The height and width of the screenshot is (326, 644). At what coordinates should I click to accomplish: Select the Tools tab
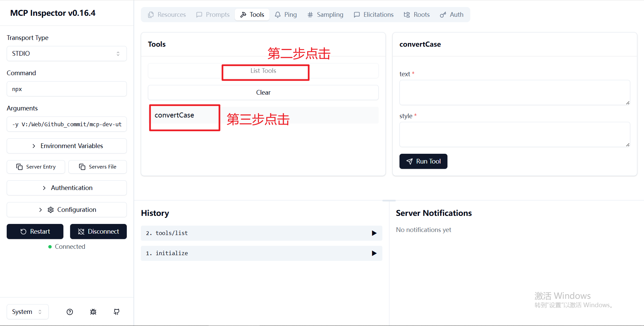point(252,14)
